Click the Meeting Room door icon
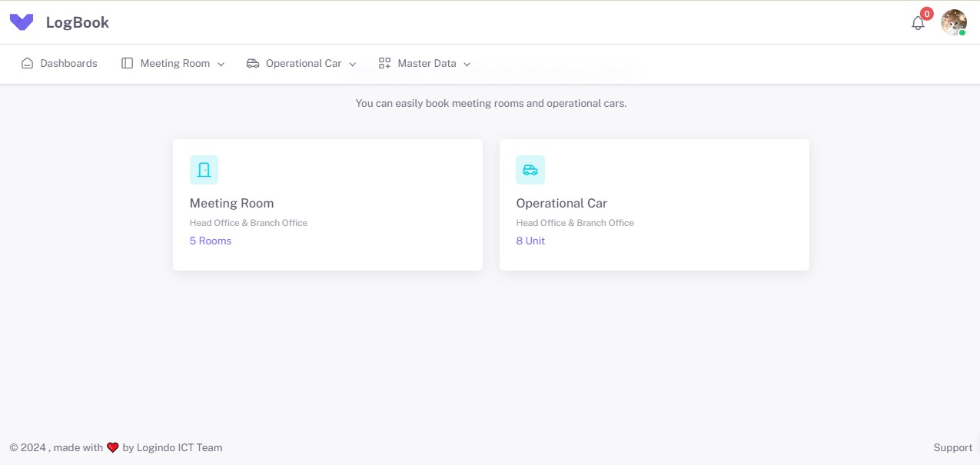Image resolution: width=980 pixels, height=465 pixels. tap(204, 169)
